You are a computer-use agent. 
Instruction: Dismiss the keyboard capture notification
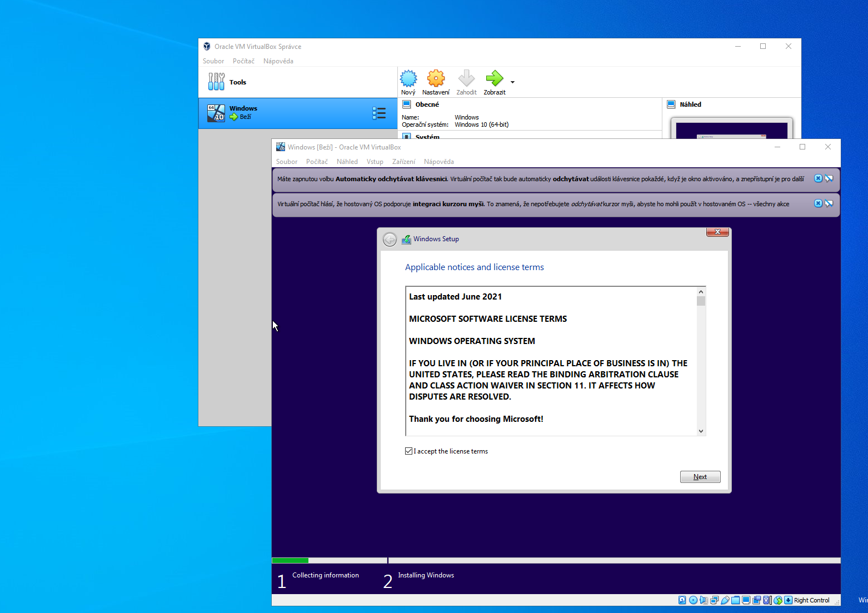click(x=818, y=178)
